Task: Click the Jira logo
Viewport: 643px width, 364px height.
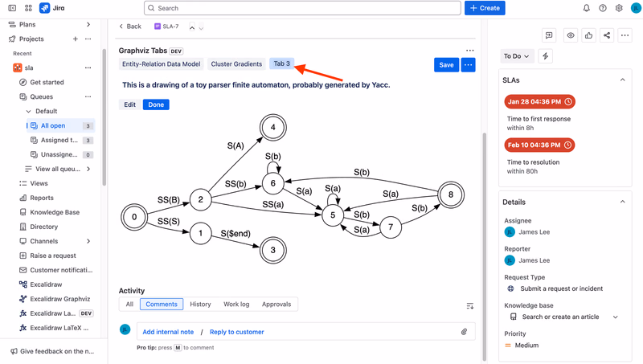Action: point(52,8)
